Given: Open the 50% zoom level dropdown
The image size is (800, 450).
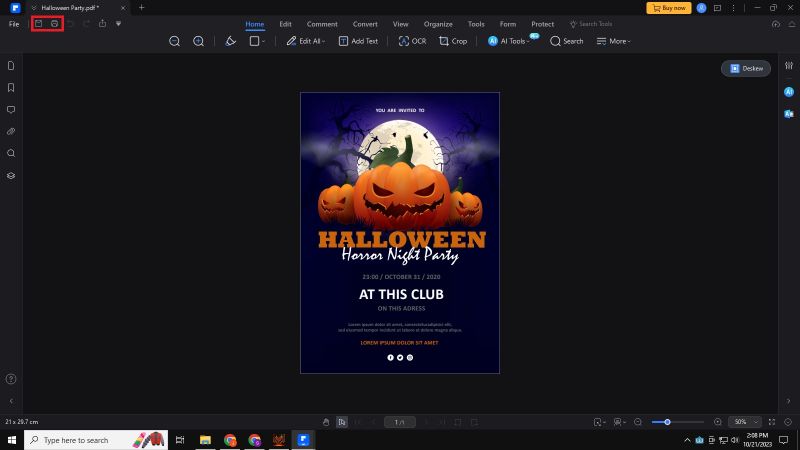Looking at the screenshot, I should coord(745,422).
